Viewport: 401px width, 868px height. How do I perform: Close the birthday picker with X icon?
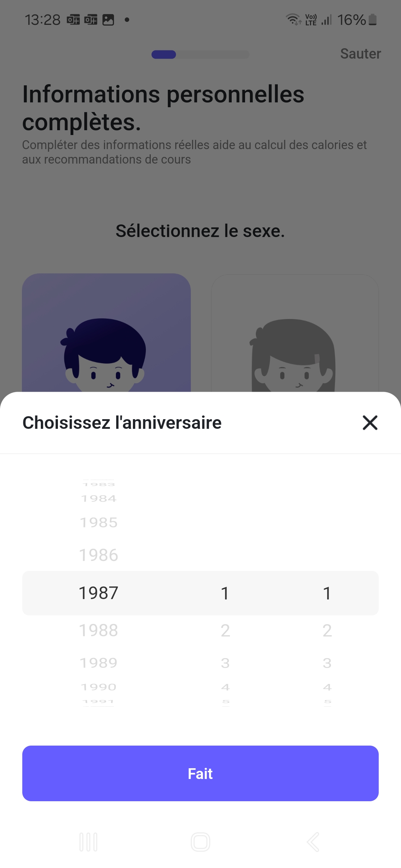point(370,423)
